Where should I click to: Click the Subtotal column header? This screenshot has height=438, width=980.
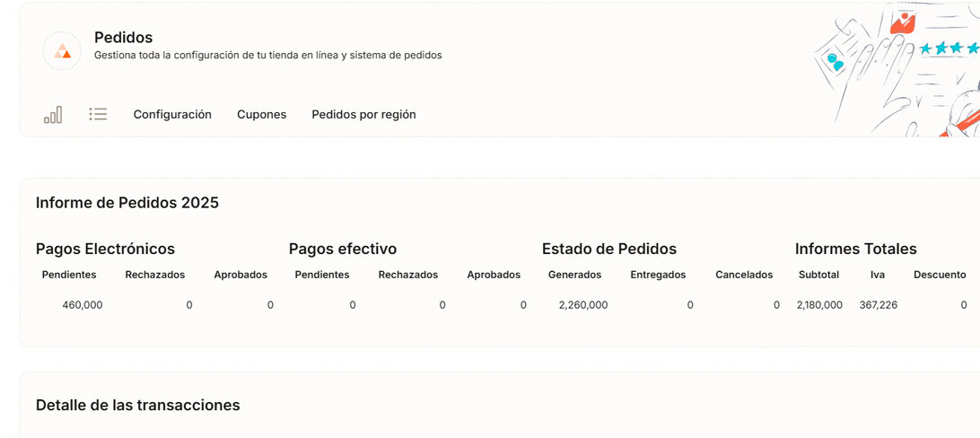coord(818,275)
